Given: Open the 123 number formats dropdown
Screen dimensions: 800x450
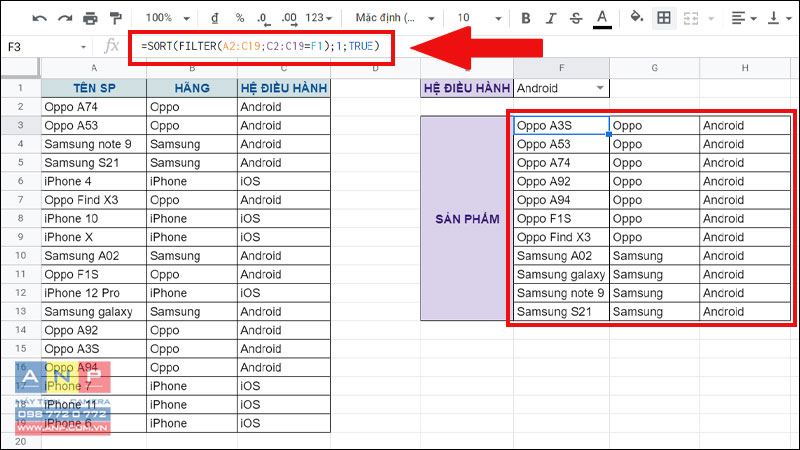Looking at the screenshot, I should (318, 18).
